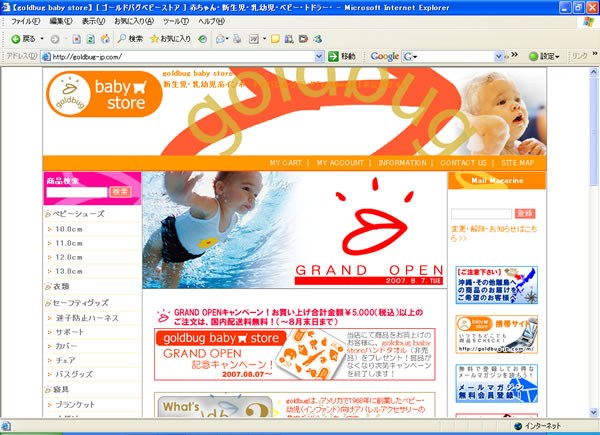
Task: Refresh the page with the Refresh icon
Action: coord(91,39)
